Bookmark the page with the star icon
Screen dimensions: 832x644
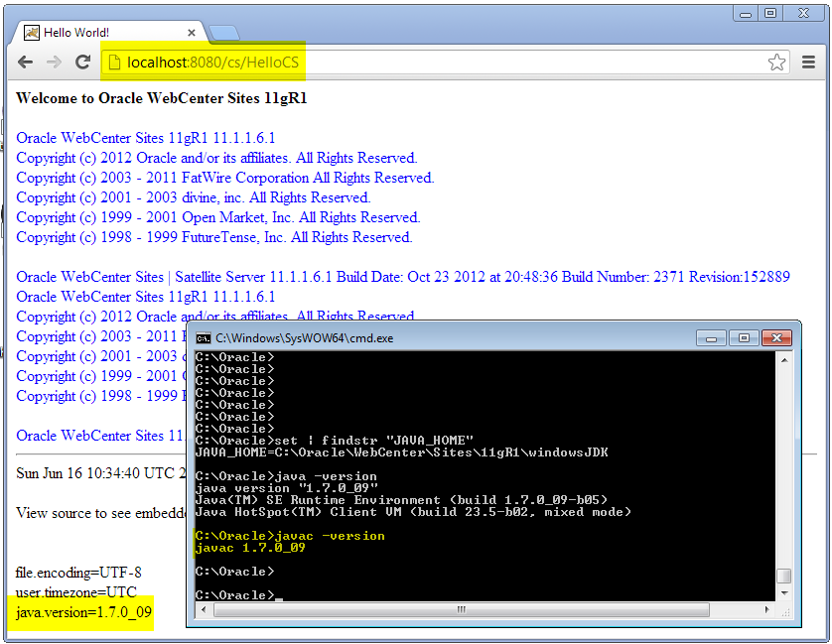point(776,63)
